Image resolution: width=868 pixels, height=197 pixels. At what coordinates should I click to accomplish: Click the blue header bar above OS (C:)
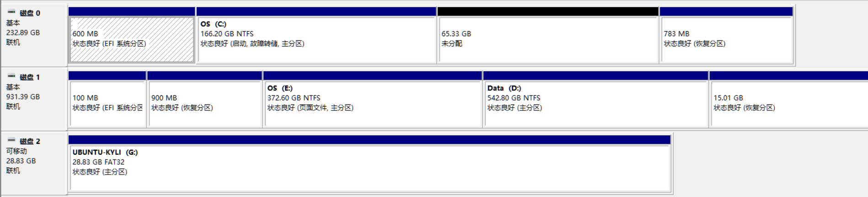pyautogui.click(x=316, y=11)
